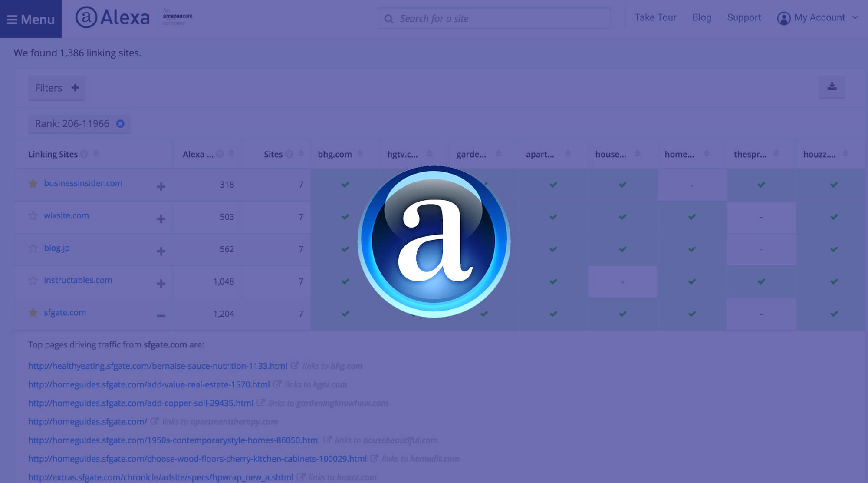This screenshot has width=868, height=483.
Task: Click the My Account profile icon
Action: pyautogui.click(x=783, y=18)
